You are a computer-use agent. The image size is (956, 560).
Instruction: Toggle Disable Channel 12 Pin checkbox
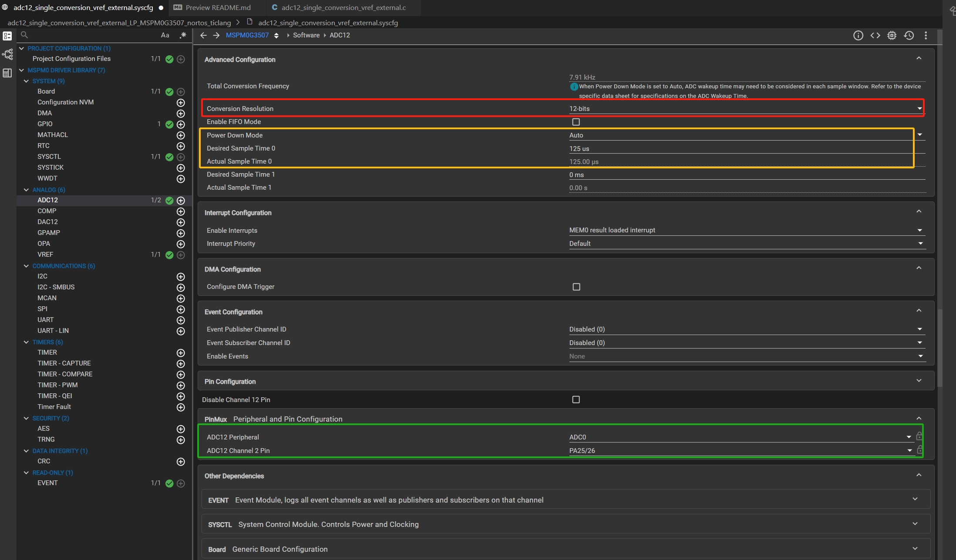coord(576,399)
